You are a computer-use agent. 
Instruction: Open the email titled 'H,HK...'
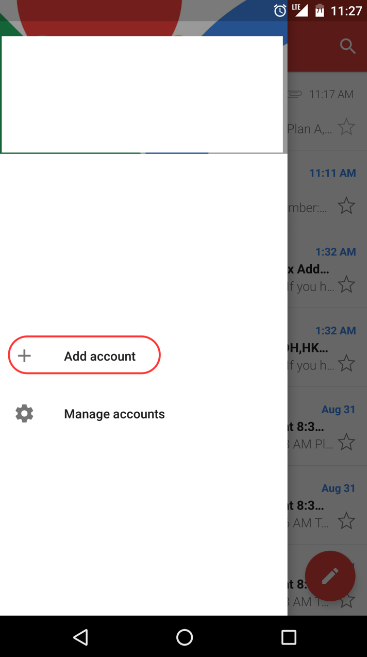pos(327,348)
